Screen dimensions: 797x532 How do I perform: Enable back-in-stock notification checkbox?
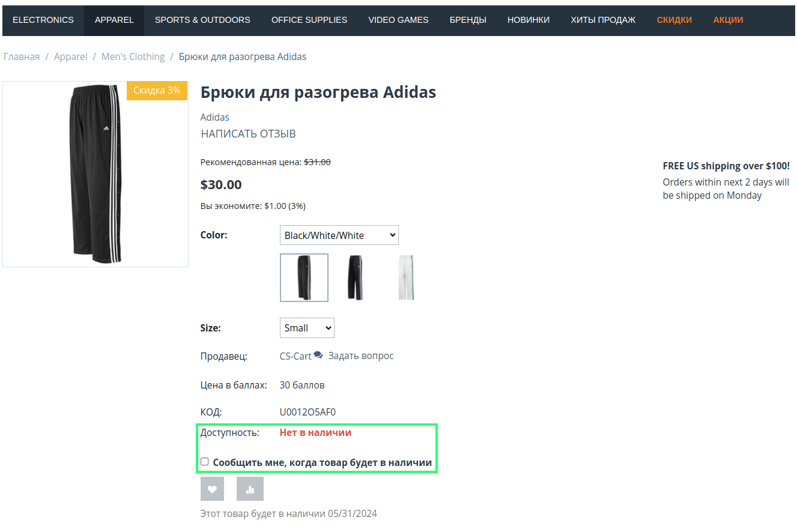pos(205,462)
